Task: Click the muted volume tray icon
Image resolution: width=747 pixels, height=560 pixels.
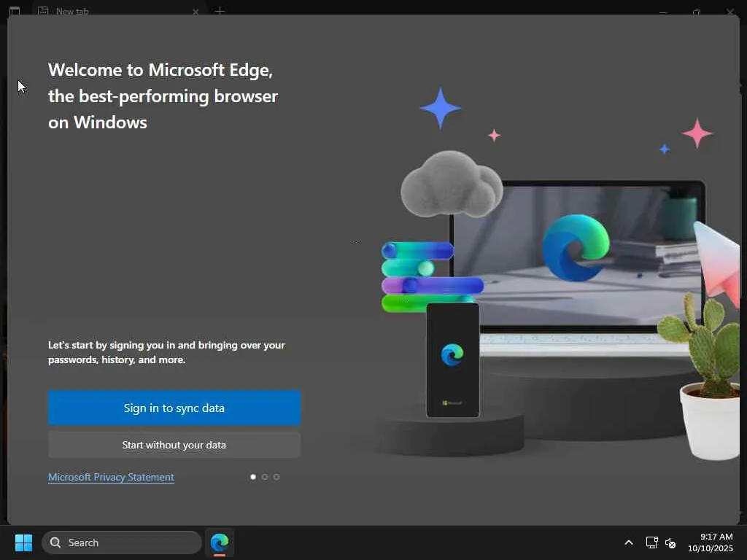Action: pyautogui.click(x=670, y=542)
